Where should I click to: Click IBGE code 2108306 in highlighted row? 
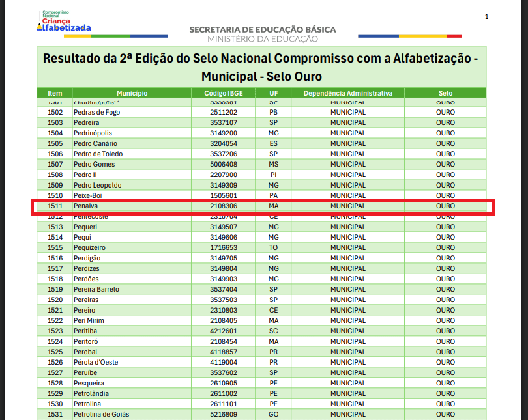point(224,206)
